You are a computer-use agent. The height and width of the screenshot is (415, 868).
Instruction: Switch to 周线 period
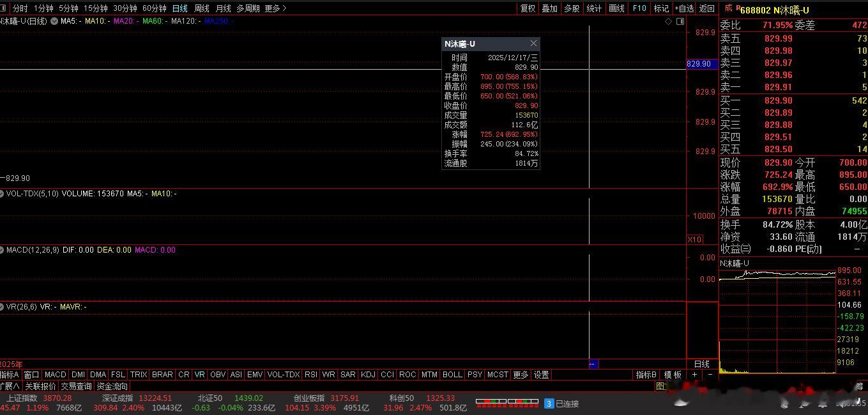click(x=202, y=8)
